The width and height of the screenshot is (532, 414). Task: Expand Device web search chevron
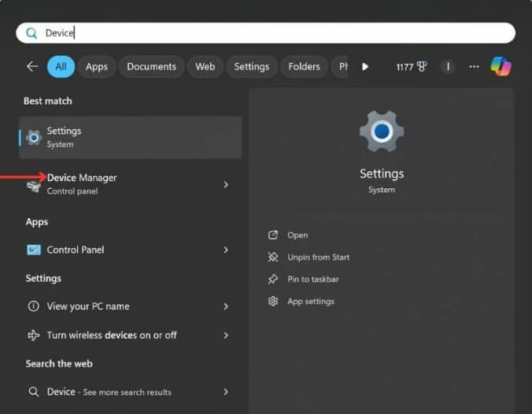click(x=226, y=392)
